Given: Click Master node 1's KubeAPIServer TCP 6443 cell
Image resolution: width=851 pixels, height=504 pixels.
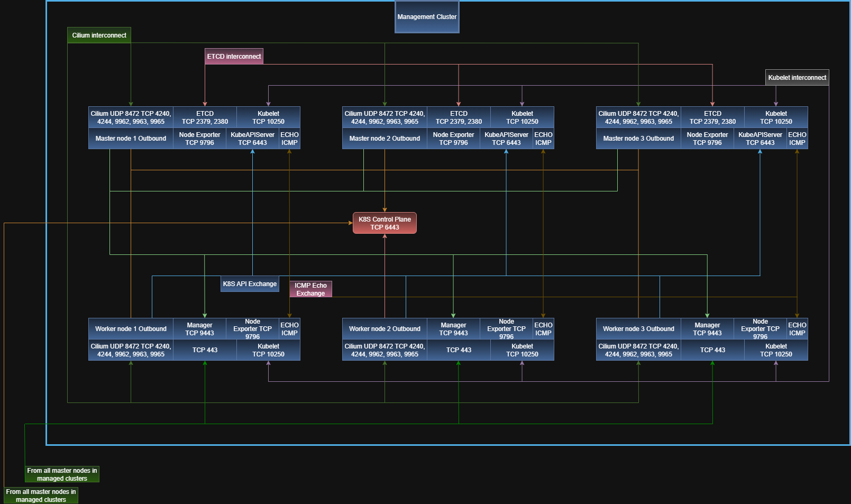Looking at the screenshot, I should point(252,139).
